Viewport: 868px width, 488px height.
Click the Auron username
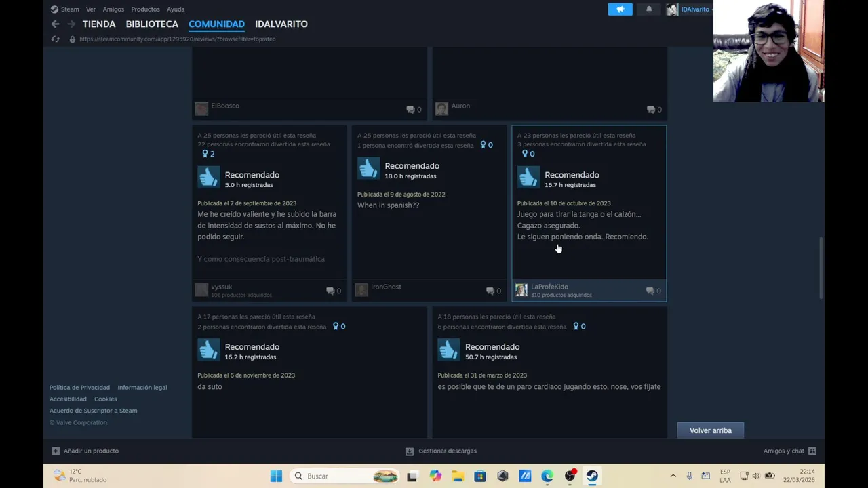[x=460, y=106]
